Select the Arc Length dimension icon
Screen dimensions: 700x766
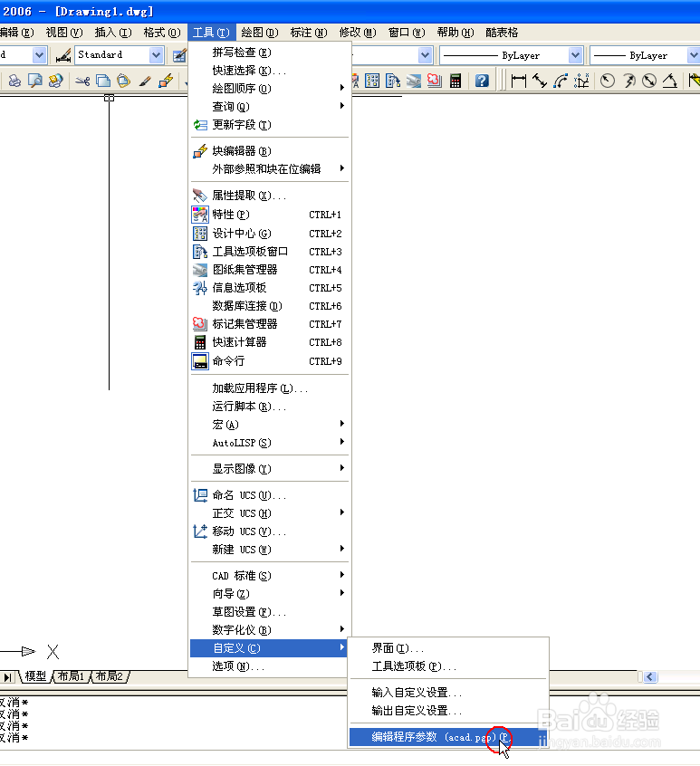(x=561, y=81)
